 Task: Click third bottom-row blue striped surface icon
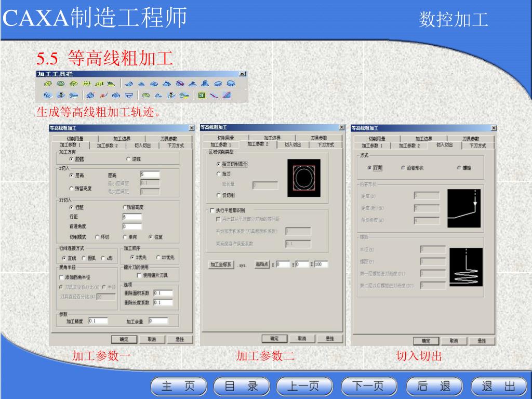pos(73,96)
